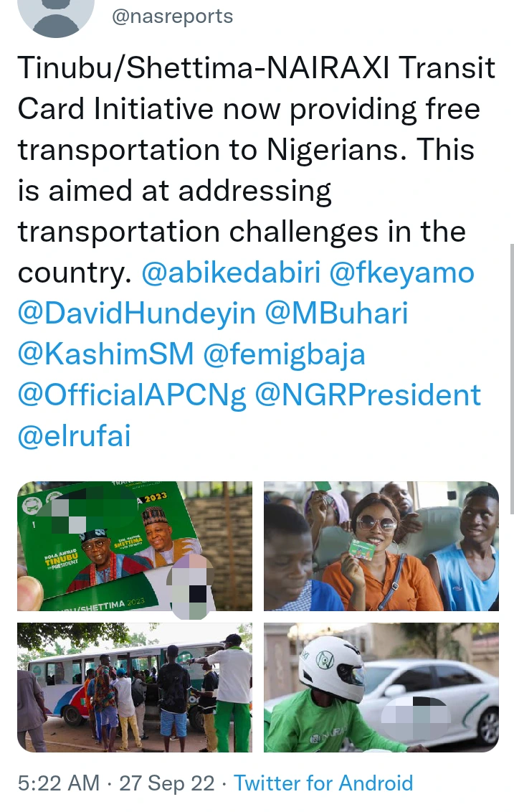Open the photo of passengers boarding bus
The image size is (514, 812).
(x=135, y=687)
